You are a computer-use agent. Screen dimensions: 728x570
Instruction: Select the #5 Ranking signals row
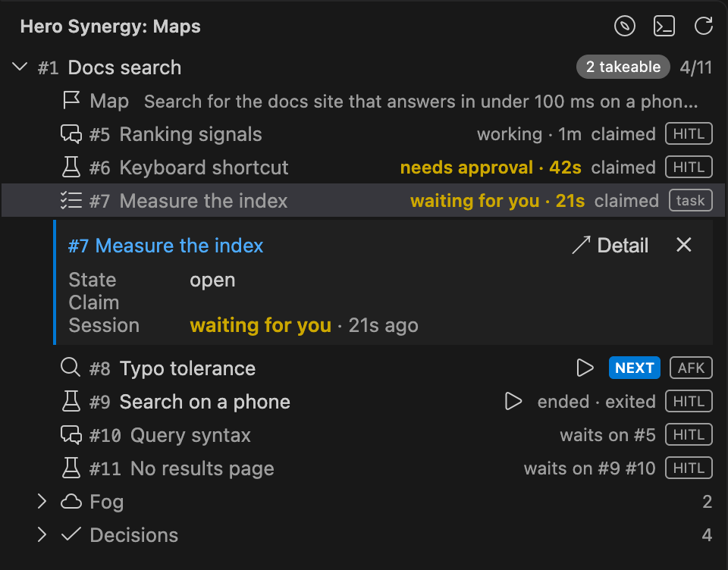(363, 134)
